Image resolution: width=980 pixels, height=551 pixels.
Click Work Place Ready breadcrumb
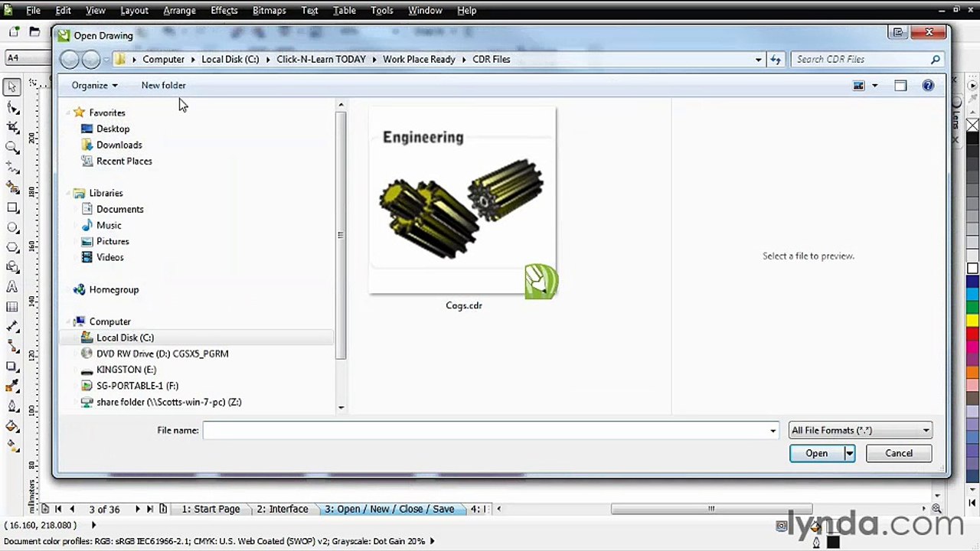419,59
